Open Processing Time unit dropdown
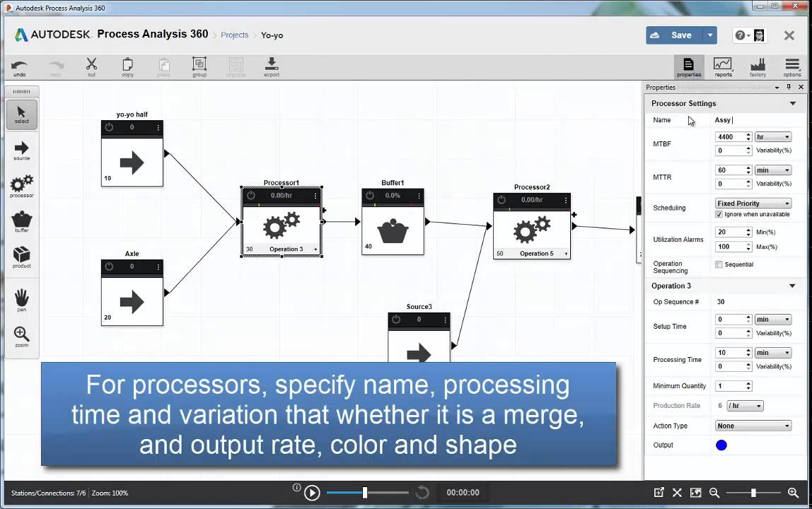The width and height of the screenshot is (812, 509). 772,352
